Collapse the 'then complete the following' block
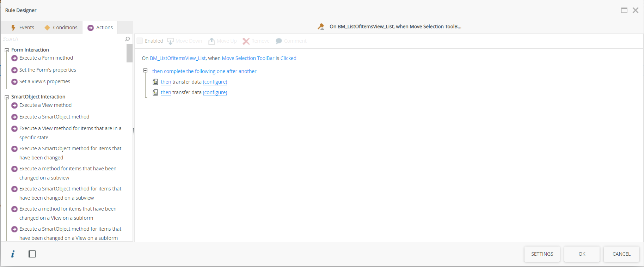The image size is (644, 267). pyautogui.click(x=145, y=71)
